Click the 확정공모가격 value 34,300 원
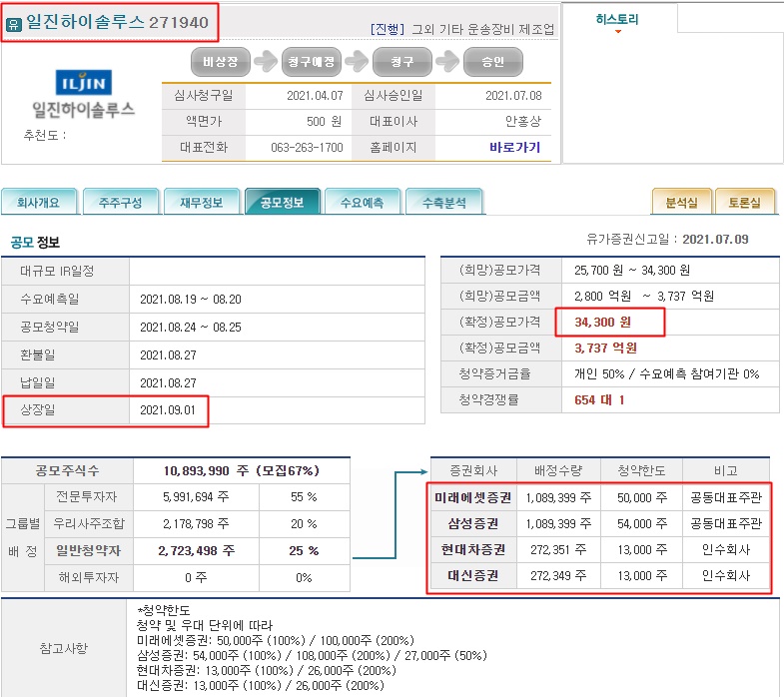Image resolution: width=784 pixels, height=697 pixels. [x=602, y=322]
